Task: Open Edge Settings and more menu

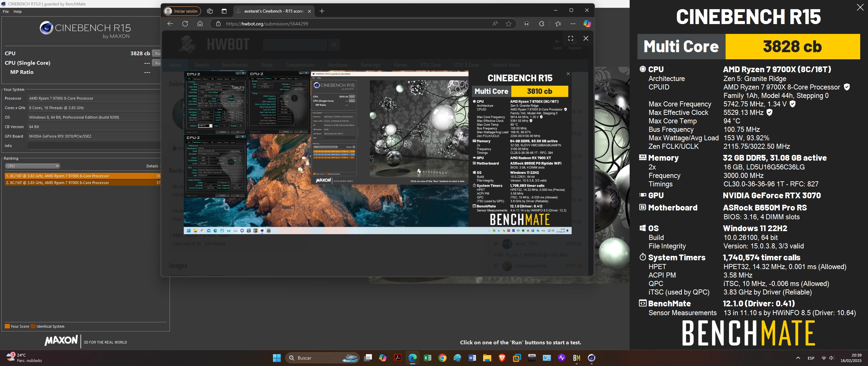Action: (x=573, y=24)
